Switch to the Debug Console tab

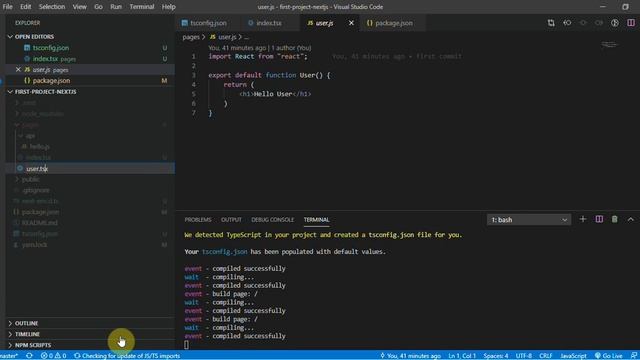[x=272, y=220]
